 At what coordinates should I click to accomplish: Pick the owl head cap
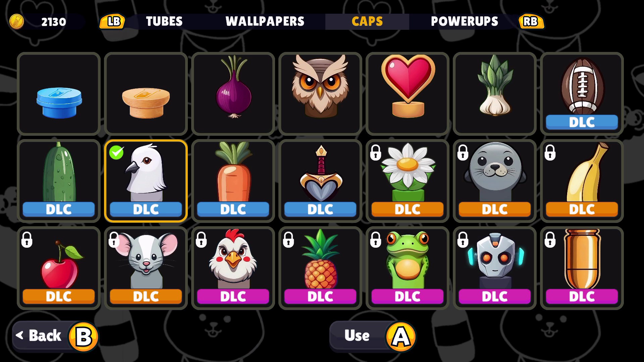click(320, 94)
